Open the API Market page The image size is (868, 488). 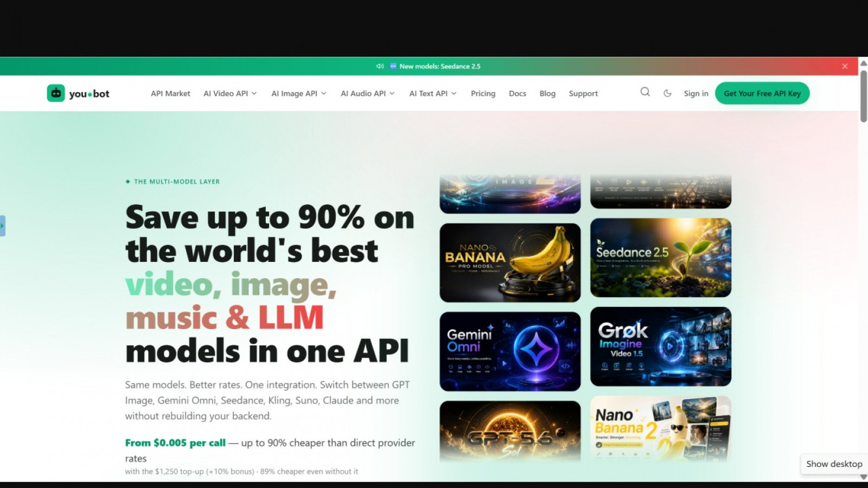click(x=170, y=93)
